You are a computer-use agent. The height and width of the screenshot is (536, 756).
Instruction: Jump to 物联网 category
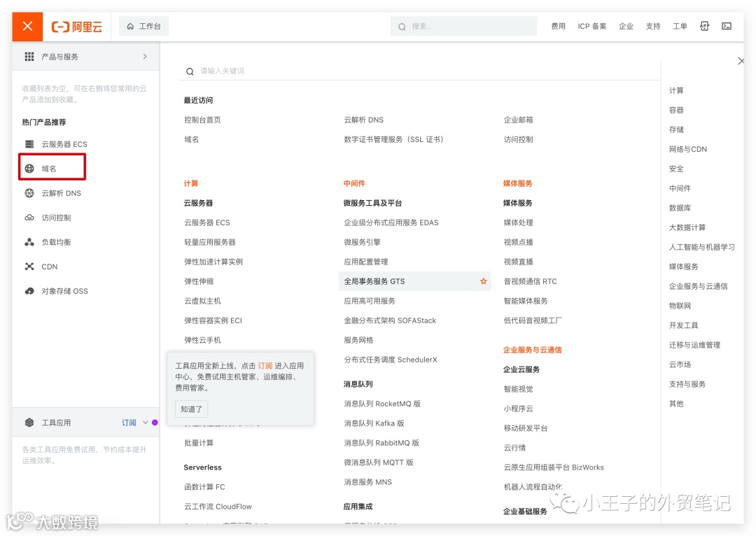[680, 306]
